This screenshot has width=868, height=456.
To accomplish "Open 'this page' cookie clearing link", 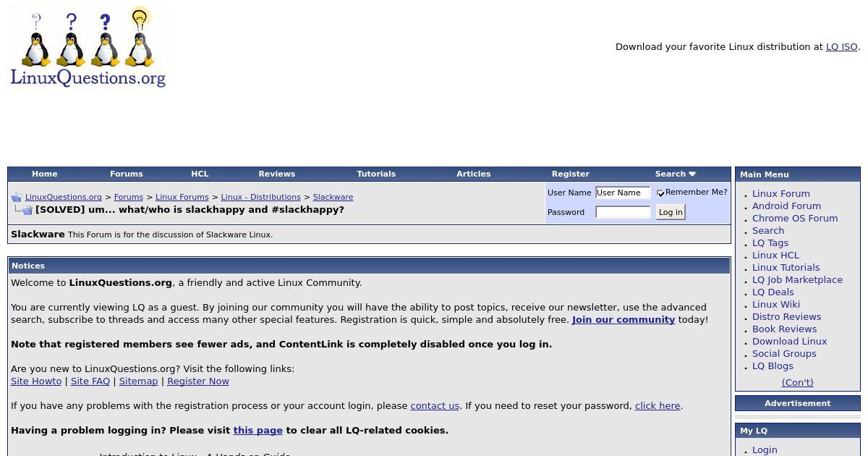I will pos(258,431).
